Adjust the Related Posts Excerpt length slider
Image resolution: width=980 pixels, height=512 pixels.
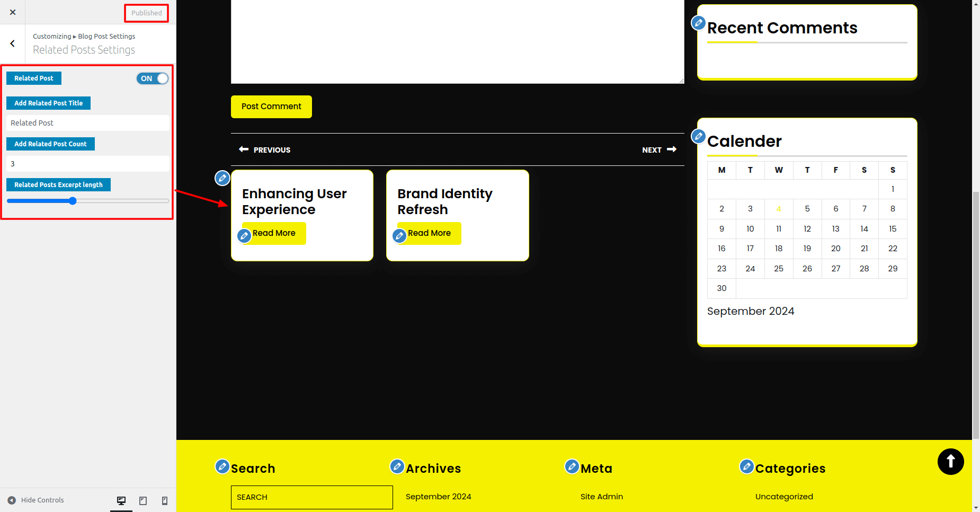coord(73,201)
